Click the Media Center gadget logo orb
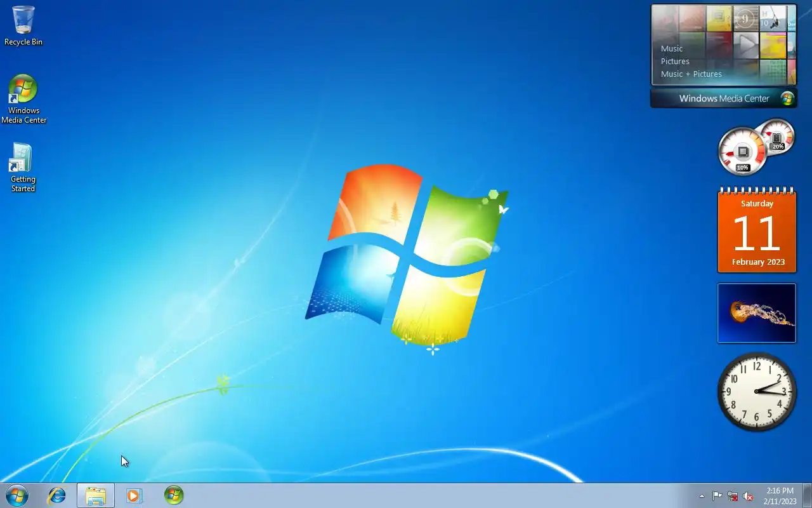 787,98
